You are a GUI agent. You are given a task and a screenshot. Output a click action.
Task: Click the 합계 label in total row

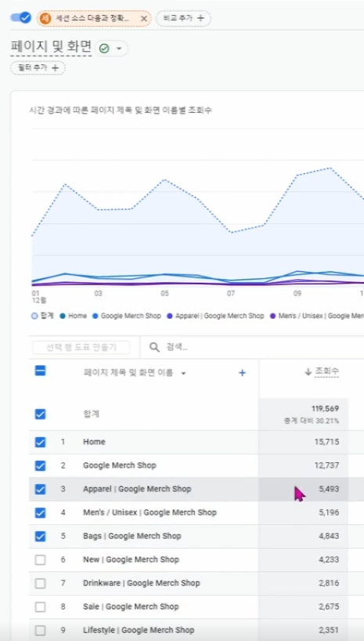click(92, 414)
